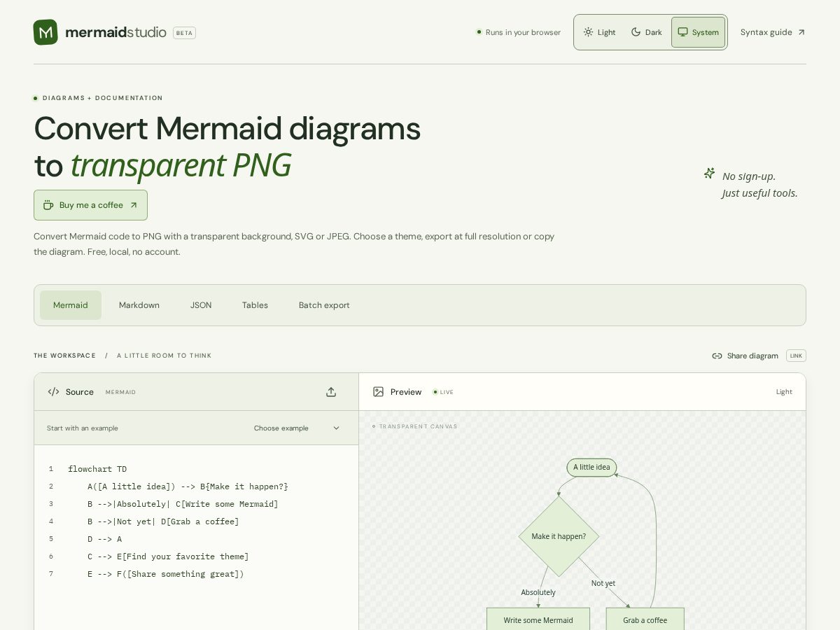The height and width of the screenshot is (630, 840).
Task: Click the 'Grab a coffee' diagram node
Action: [x=645, y=619]
